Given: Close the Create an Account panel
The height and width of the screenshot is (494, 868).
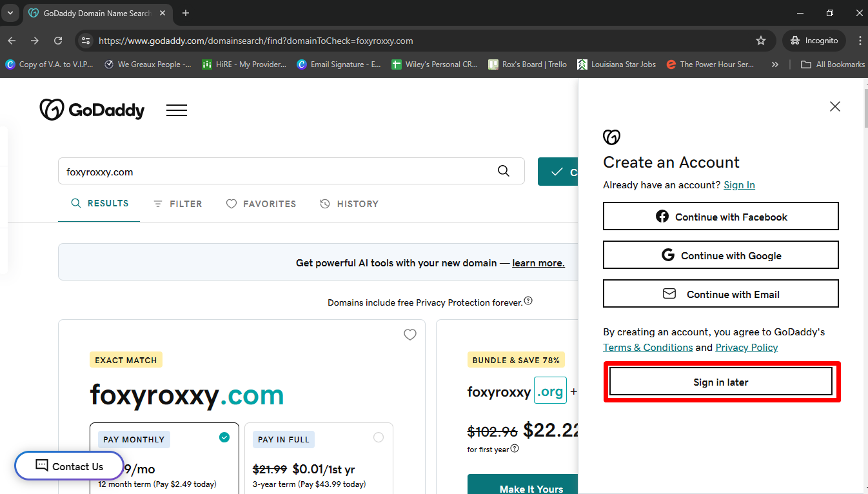Looking at the screenshot, I should pos(835,106).
